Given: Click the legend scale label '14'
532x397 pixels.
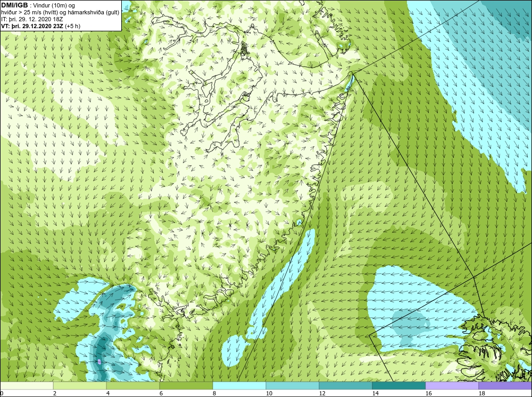Looking at the screenshot, I should pyautogui.click(x=376, y=393).
